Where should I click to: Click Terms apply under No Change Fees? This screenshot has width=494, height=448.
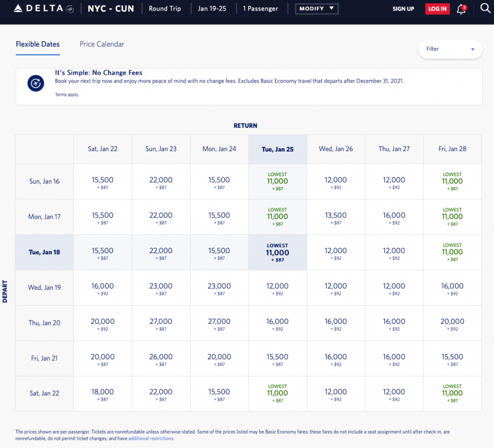coord(67,95)
